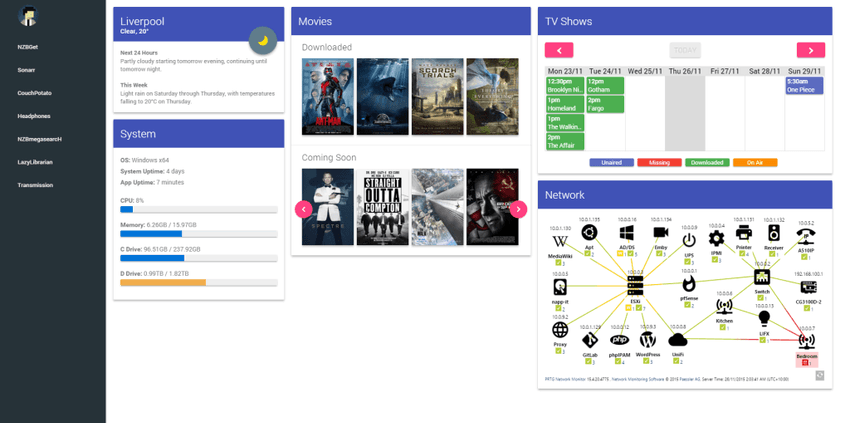
Task: Click the WordPress icon in network map
Action: (x=647, y=340)
